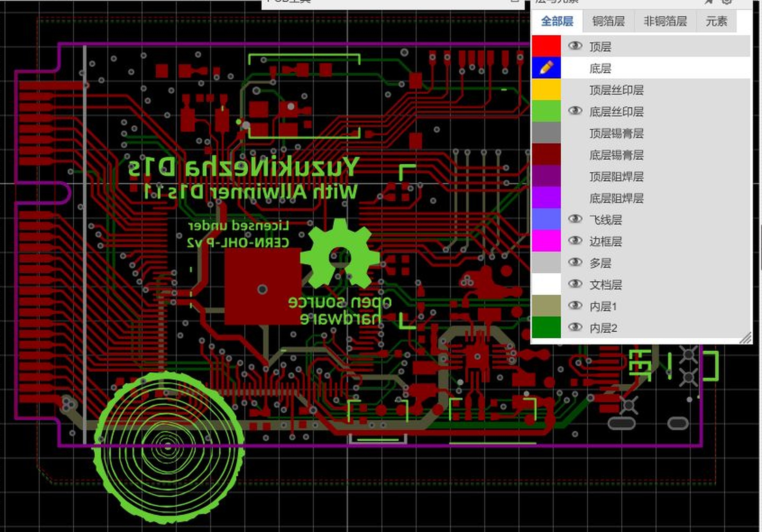762x532 pixels.
Task: Click the light gray 多层 color swatch
Action: (x=546, y=263)
